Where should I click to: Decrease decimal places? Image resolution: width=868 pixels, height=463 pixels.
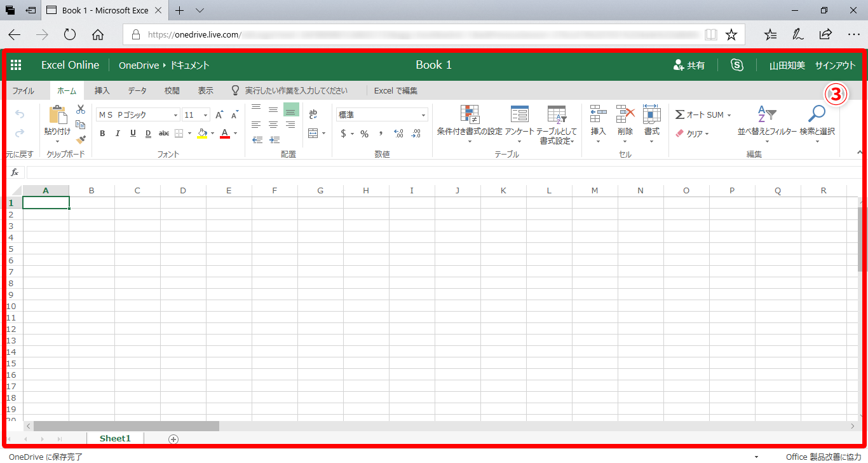416,134
